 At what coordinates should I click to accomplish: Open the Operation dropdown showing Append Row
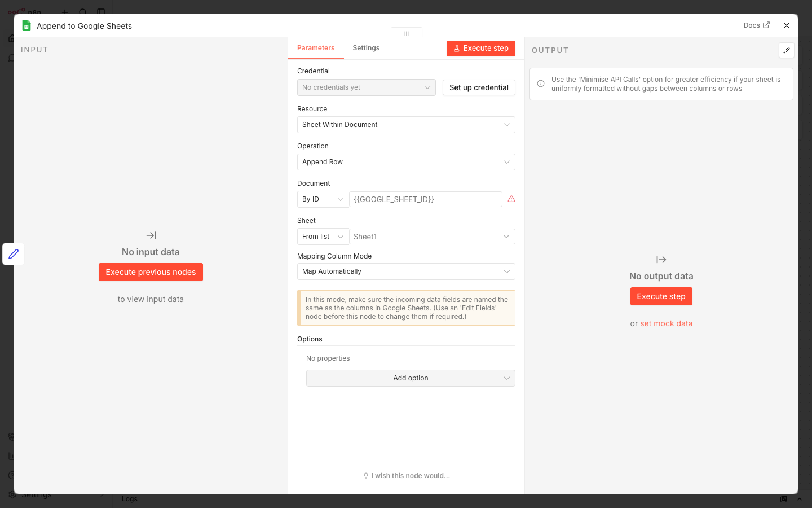click(x=406, y=162)
